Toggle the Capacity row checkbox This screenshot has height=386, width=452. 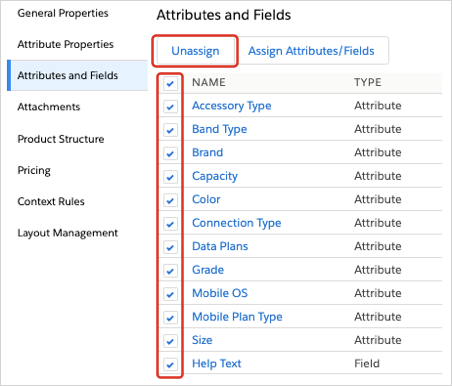click(170, 177)
